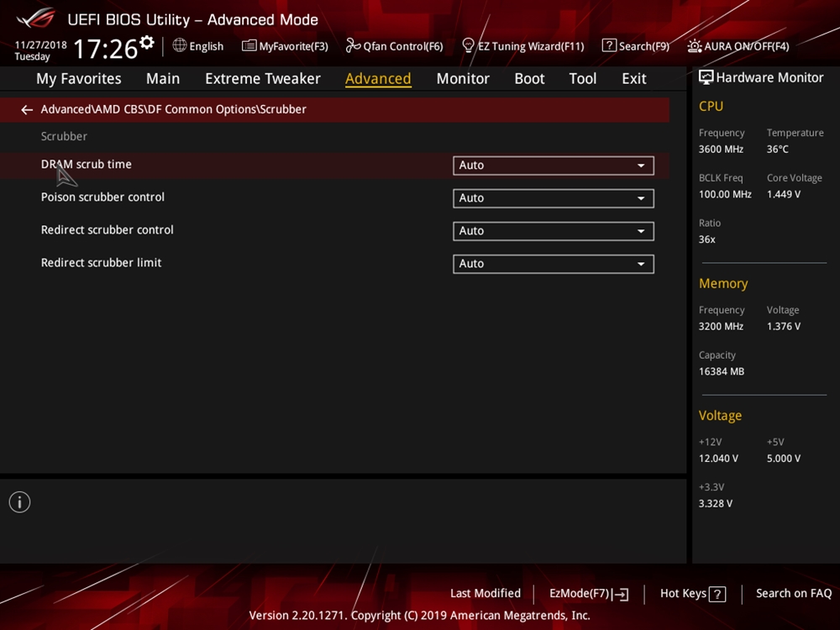
Task: Click the +3.3V value 3.328 V
Action: click(716, 503)
